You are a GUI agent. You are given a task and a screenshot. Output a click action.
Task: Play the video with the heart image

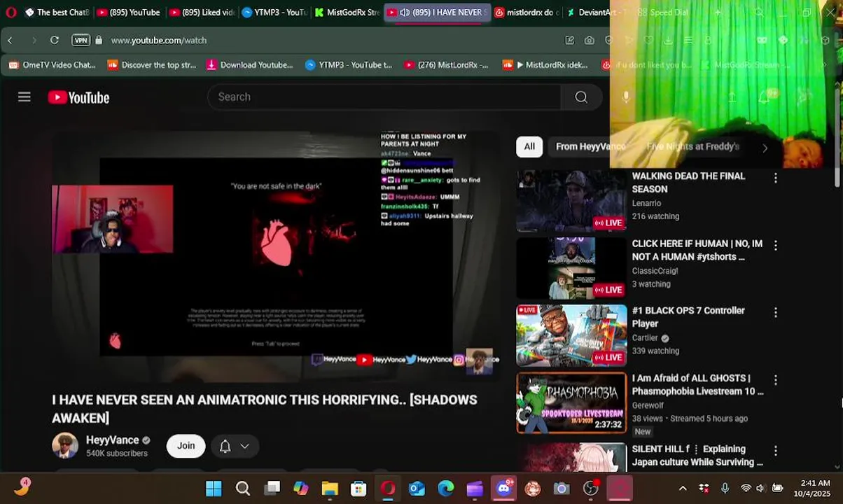277,256
